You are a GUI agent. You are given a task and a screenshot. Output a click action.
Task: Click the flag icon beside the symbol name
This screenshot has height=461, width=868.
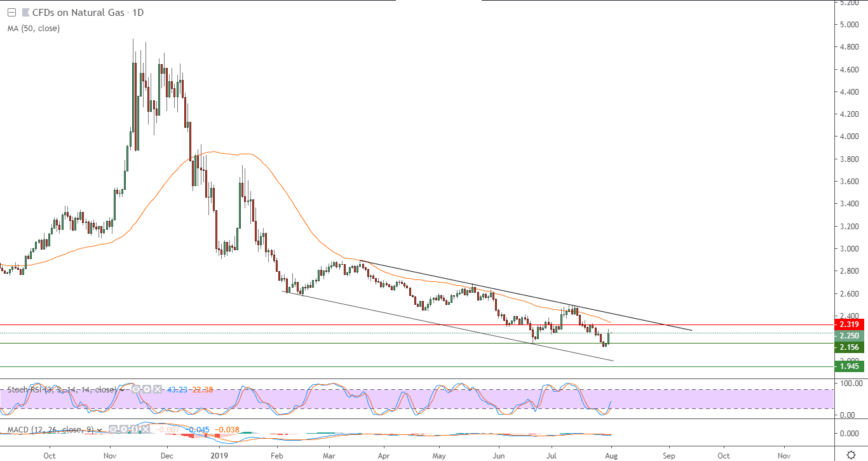(x=25, y=13)
